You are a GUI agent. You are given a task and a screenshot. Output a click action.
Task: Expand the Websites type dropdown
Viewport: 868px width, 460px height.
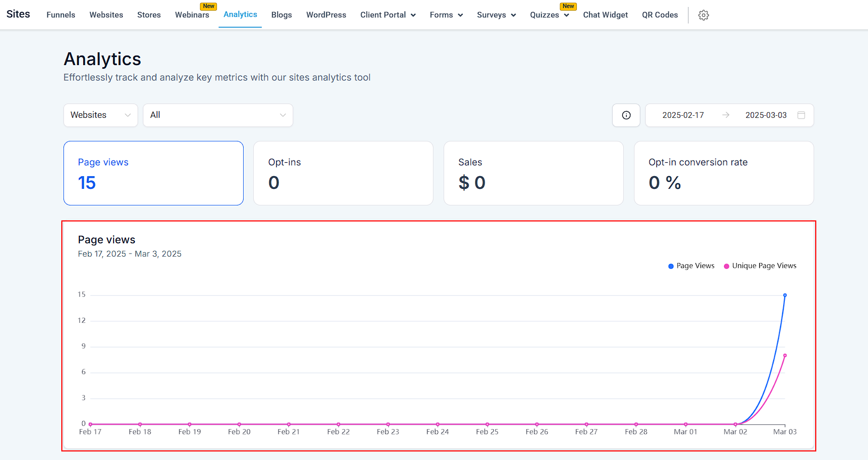click(x=100, y=115)
